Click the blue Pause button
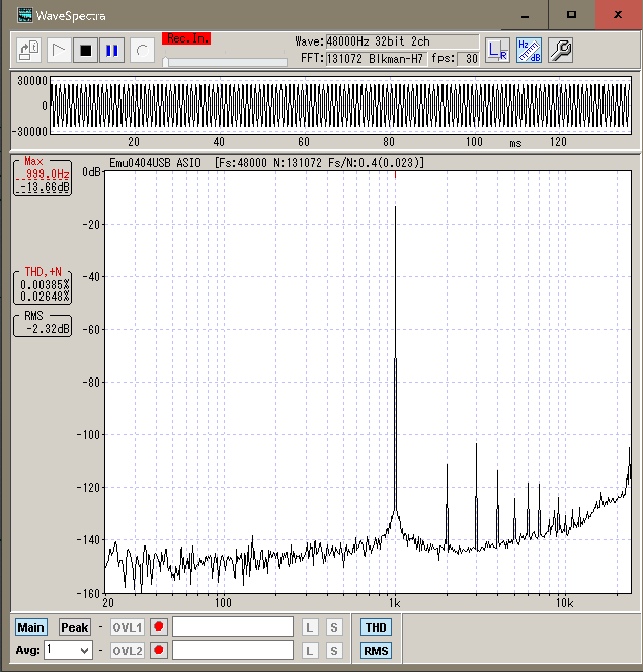Screen dimensions: 643x672 click(112, 50)
